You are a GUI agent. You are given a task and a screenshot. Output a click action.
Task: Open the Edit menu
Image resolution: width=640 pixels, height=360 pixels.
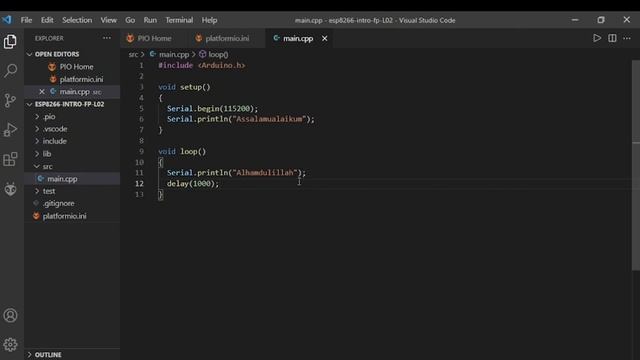(47, 20)
